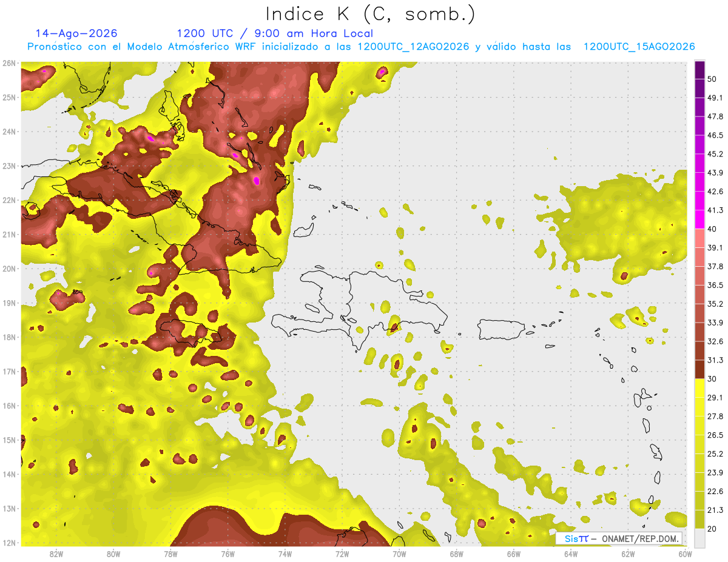Click colorbar value '46.5'
This screenshot has width=728, height=562.
pyautogui.click(x=715, y=135)
